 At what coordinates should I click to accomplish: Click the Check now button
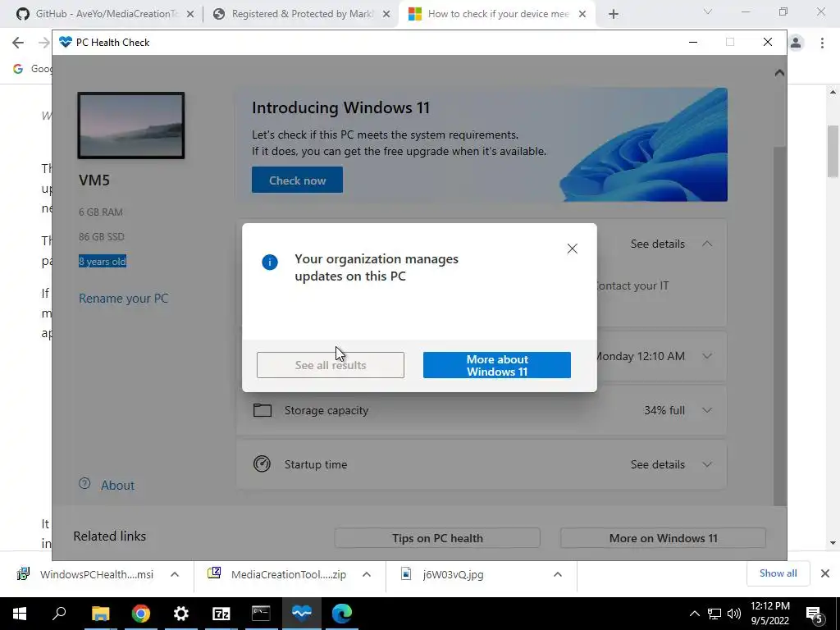297,180
